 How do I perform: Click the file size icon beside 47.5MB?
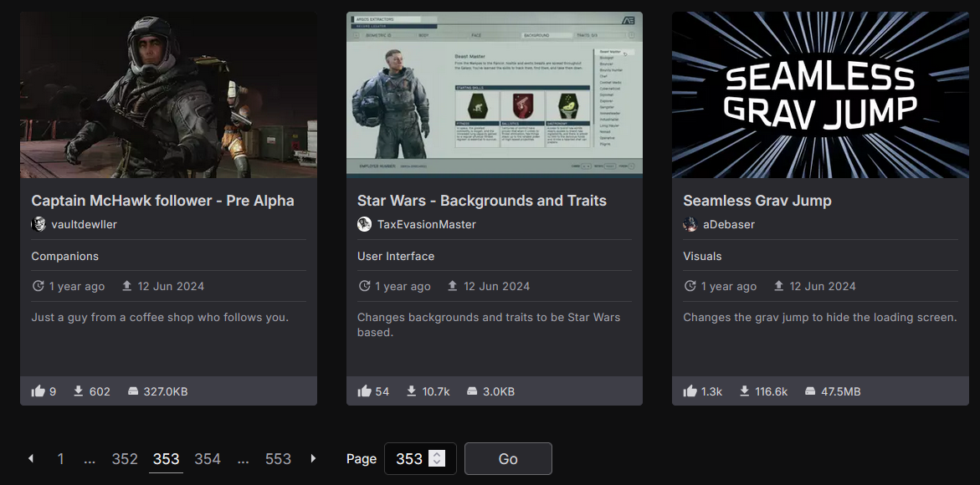810,391
